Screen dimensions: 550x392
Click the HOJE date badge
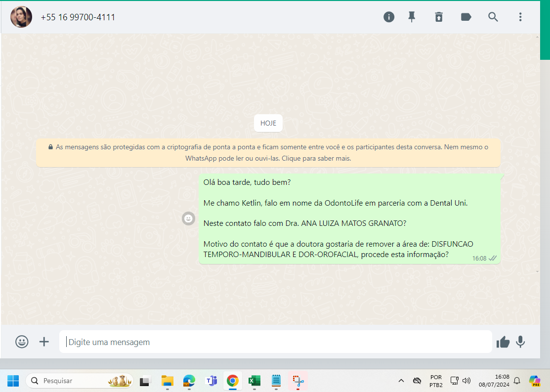268,123
